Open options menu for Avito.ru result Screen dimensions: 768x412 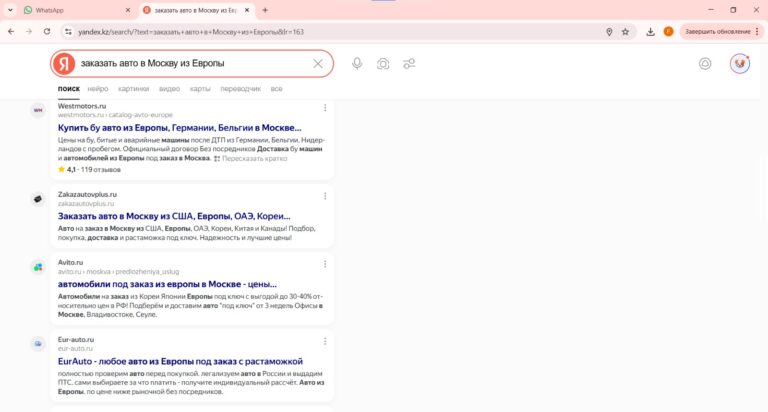pyautogui.click(x=325, y=264)
